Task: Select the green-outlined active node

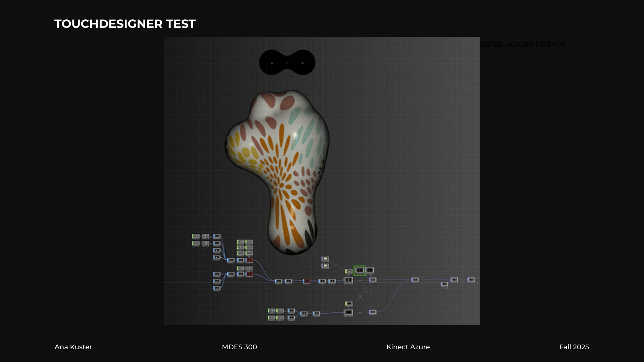Action: click(x=360, y=270)
